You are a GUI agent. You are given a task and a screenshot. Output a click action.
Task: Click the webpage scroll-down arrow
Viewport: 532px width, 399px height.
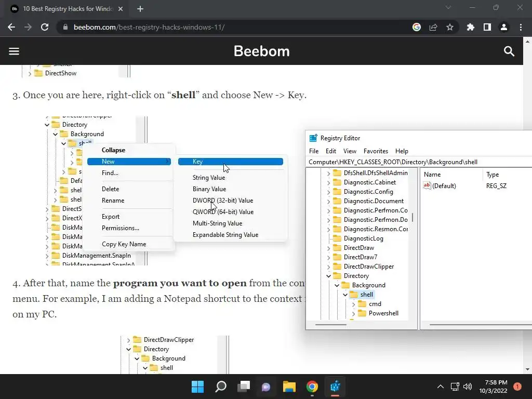coord(527,369)
